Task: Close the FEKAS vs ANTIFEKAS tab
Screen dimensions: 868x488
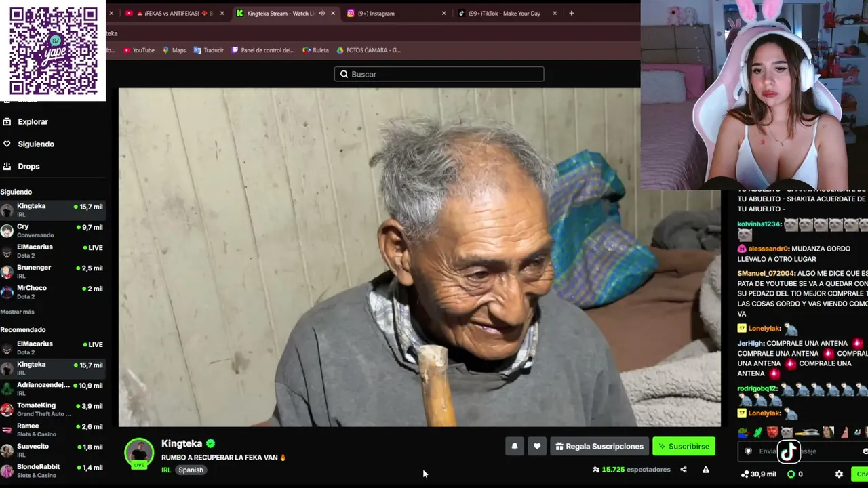Action: click(222, 13)
